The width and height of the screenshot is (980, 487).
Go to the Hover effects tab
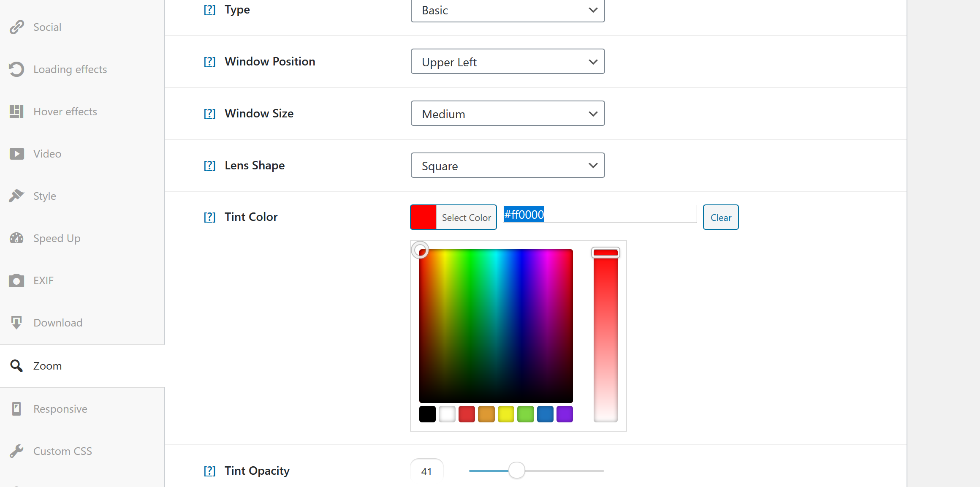pos(82,112)
